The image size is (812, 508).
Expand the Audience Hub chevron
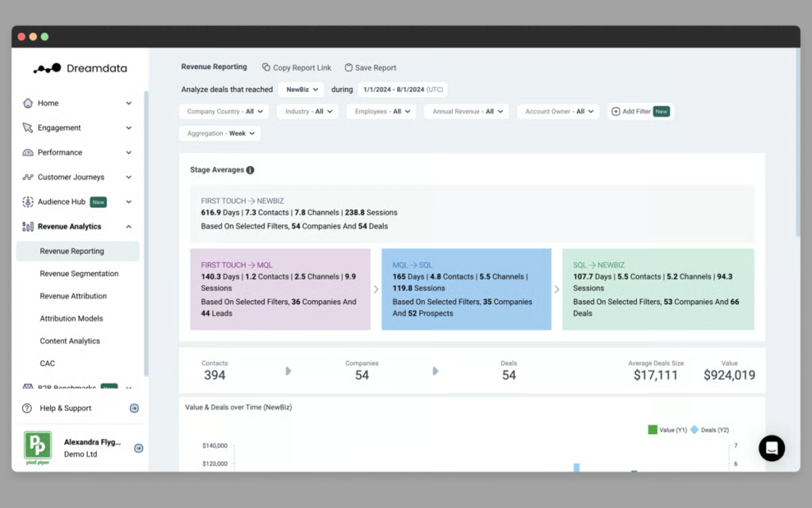click(x=128, y=202)
